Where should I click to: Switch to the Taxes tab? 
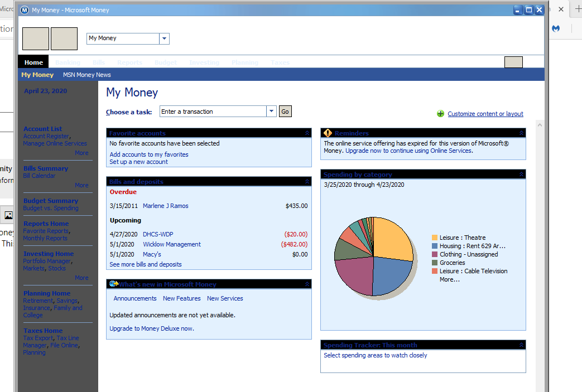(x=280, y=62)
